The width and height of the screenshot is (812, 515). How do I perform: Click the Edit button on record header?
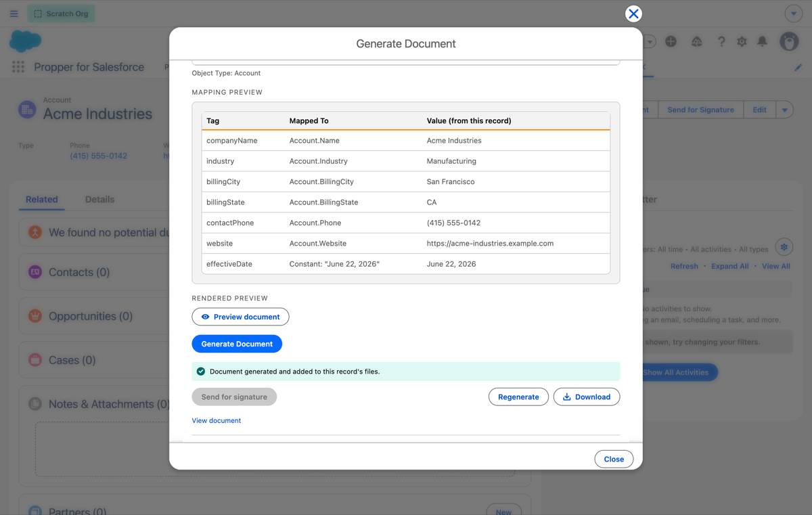coord(759,110)
